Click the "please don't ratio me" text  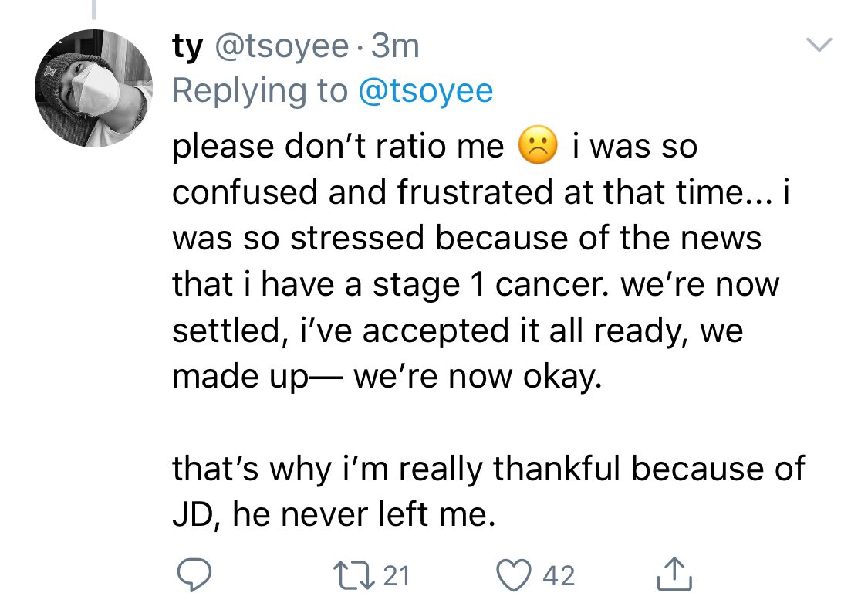click(x=338, y=147)
